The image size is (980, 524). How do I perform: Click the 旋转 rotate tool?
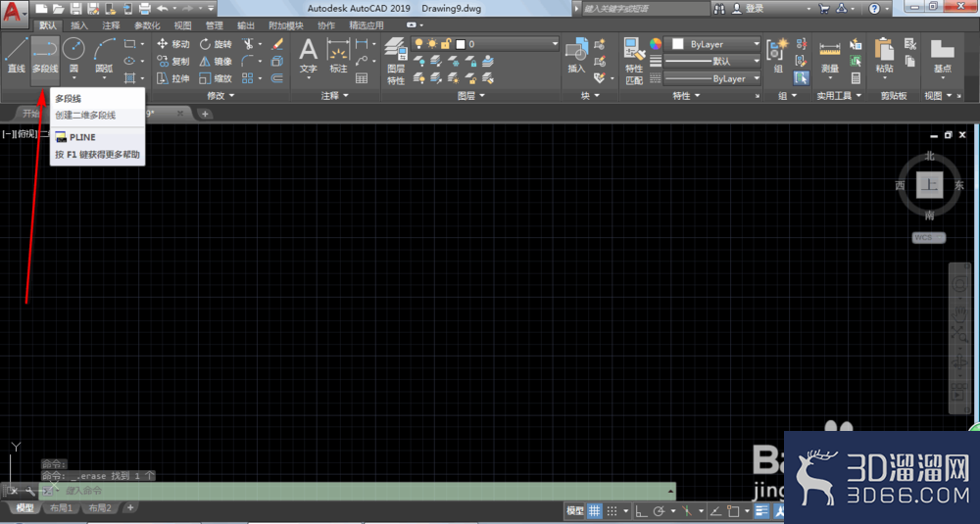pos(216,44)
